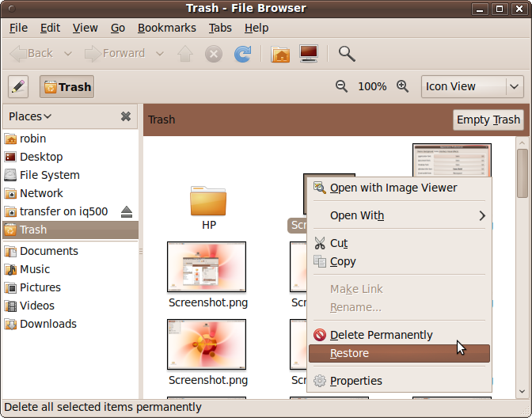
Task: Open the Home folder icon
Action: click(280, 54)
